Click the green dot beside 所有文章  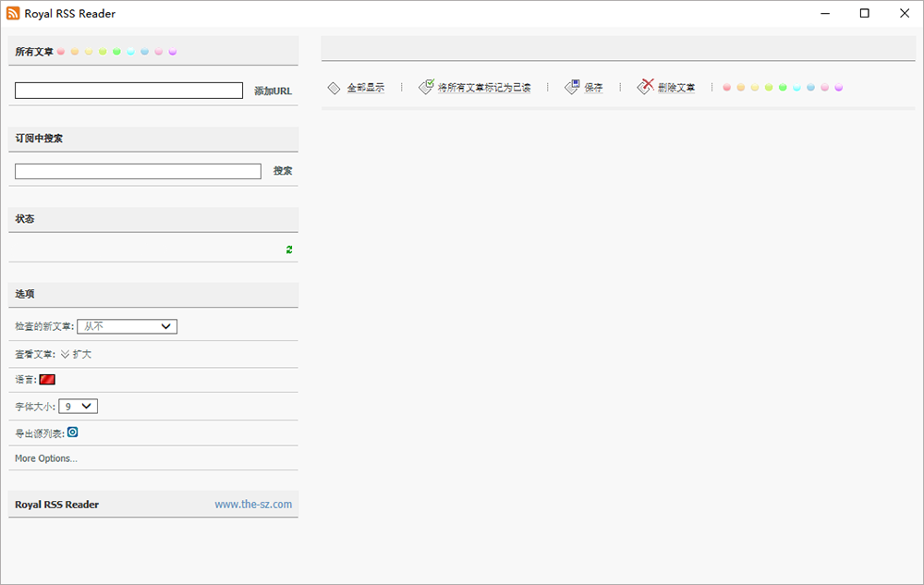[x=116, y=52]
